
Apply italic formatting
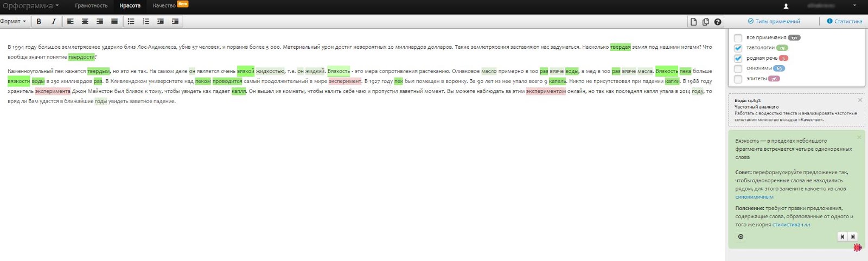point(53,22)
